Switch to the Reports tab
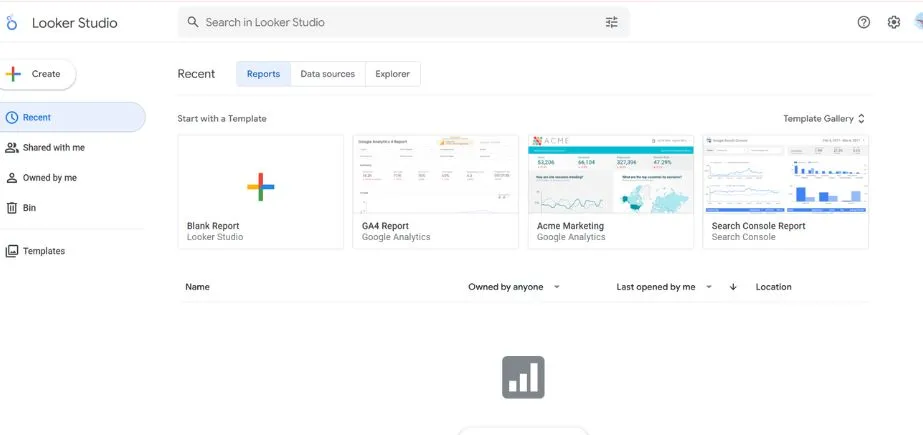 (x=263, y=74)
